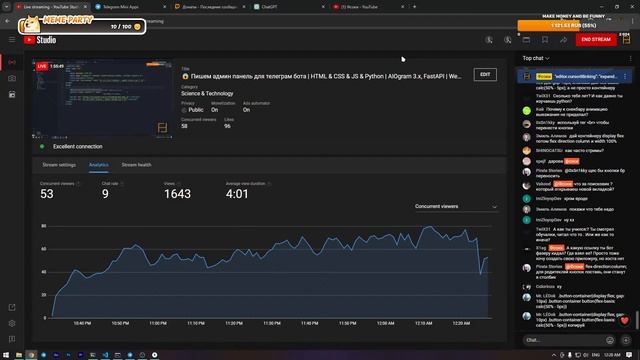Go back using the browser back arrow
The height and width of the screenshot is (360, 640).
coord(7,21)
